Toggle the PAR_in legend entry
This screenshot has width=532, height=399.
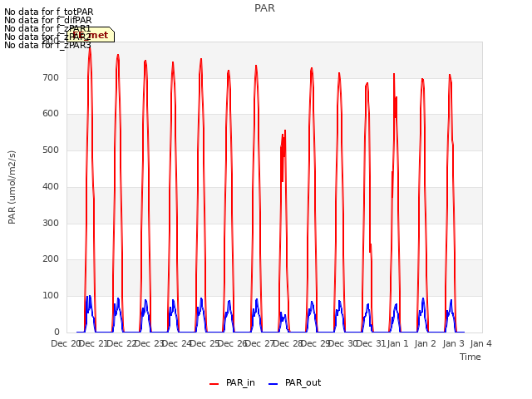pyautogui.click(x=233, y=383)
